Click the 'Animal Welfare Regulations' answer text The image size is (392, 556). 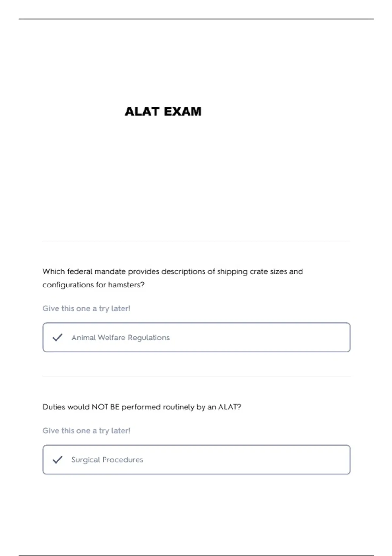(x=121, y=338)
